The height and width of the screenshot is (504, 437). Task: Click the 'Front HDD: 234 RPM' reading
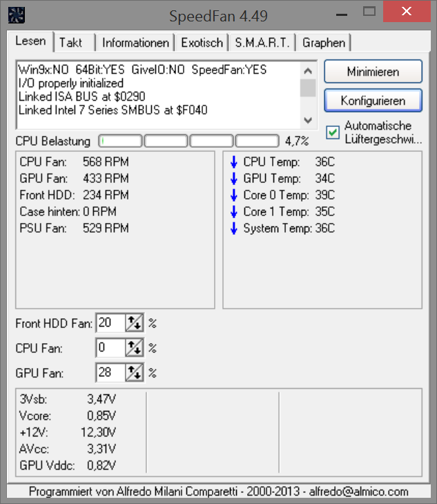(x=75, y=195)
